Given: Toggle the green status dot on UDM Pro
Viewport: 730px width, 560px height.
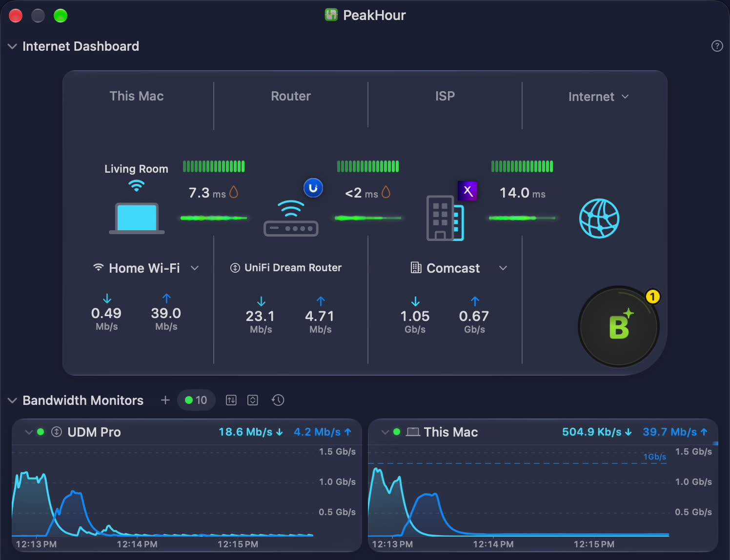Looking at the screenshot, I should [41, 432].
